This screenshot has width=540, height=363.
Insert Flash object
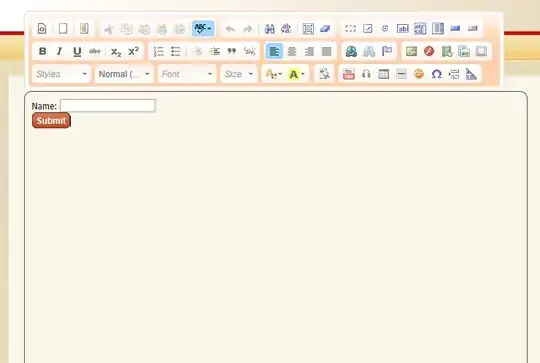pos(429,52)
